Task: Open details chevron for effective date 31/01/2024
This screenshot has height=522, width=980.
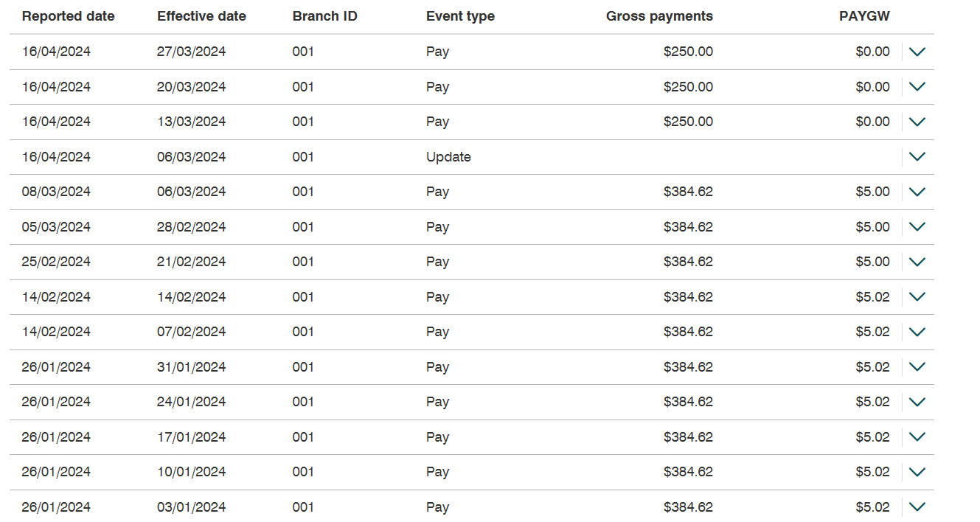Action: point(917,366)
